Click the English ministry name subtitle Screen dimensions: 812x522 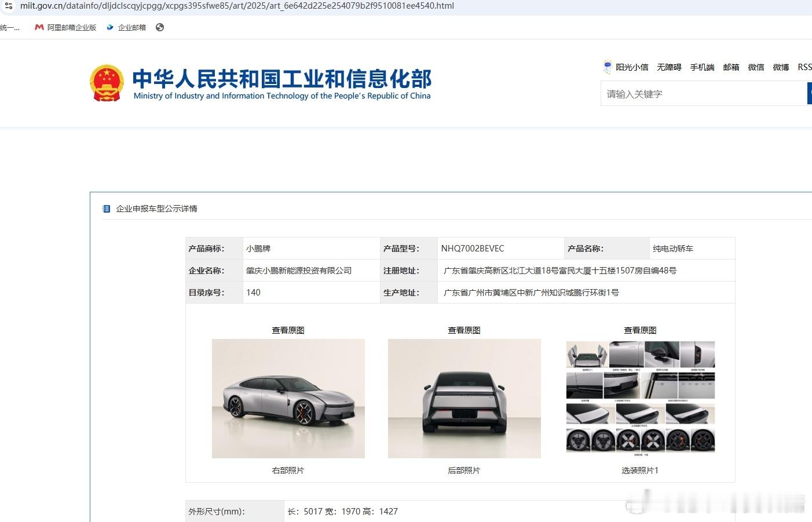point(282,96)
